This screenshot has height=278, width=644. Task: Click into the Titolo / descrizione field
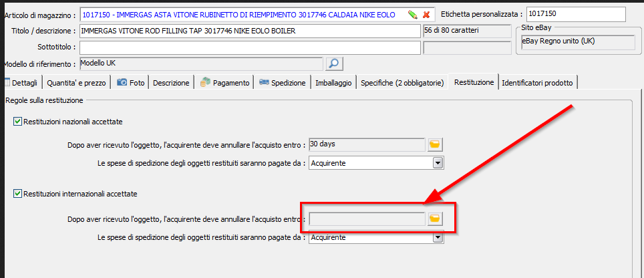[x=250, y=31]
